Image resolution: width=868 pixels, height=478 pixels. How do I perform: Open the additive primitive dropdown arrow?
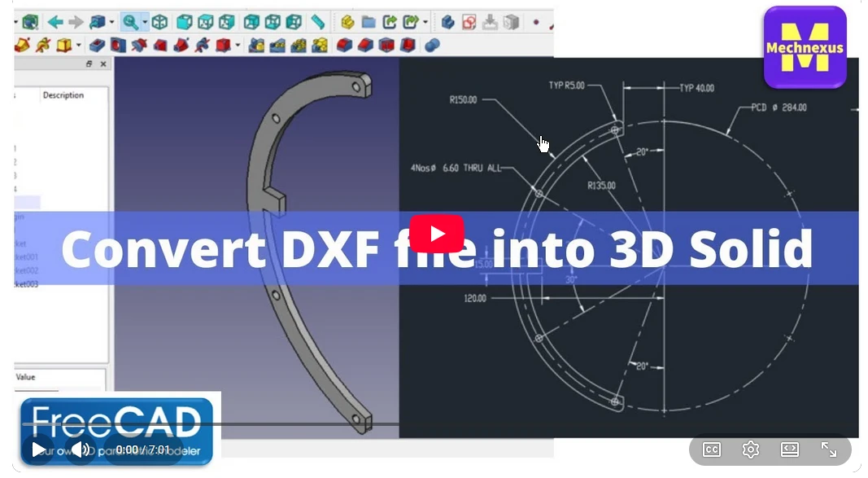point(79,46)
